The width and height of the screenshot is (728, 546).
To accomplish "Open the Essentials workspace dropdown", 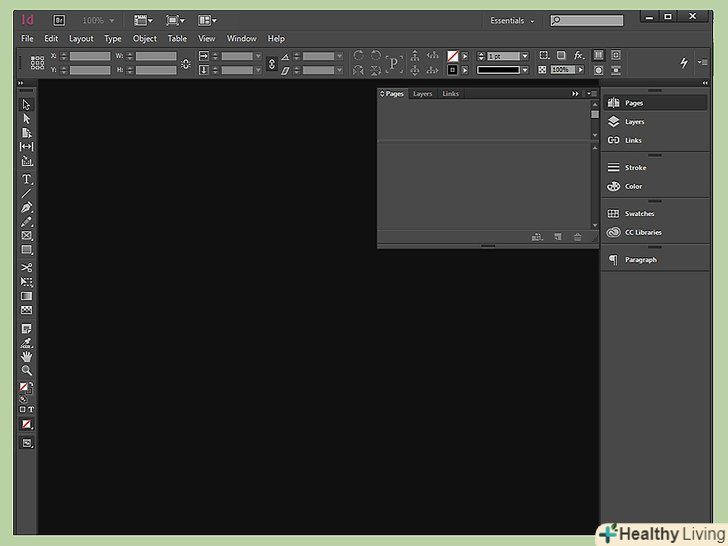I will point(512,20).
